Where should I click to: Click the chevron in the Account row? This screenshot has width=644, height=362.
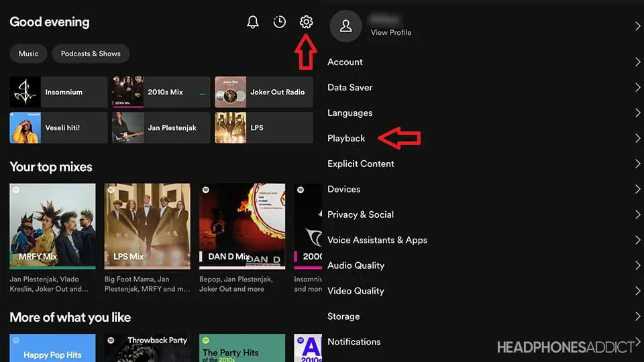637,62
